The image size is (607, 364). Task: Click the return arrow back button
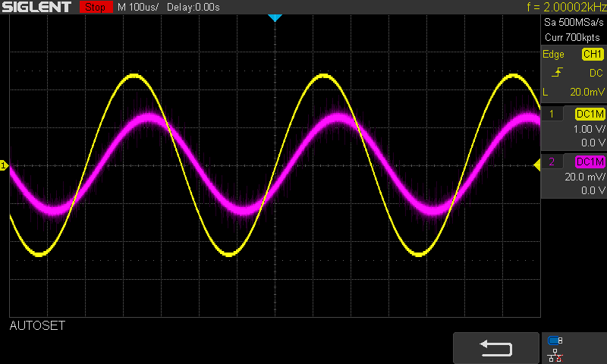point(496,348)
